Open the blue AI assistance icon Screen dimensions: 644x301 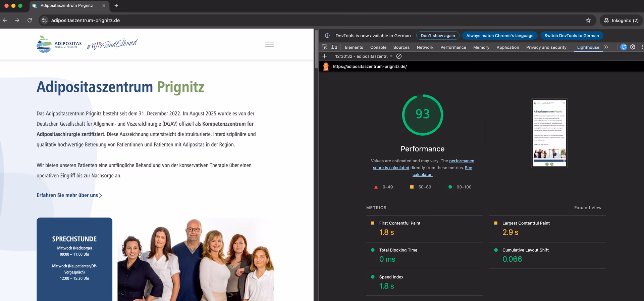coord(624,47)
